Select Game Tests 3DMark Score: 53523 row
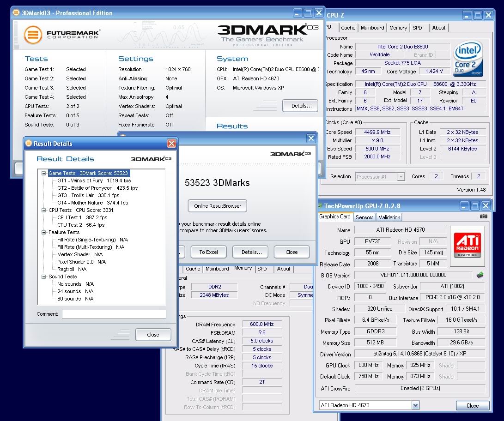Image resolution: width=504 pixels, height=421 pixels. coord(88,173)
